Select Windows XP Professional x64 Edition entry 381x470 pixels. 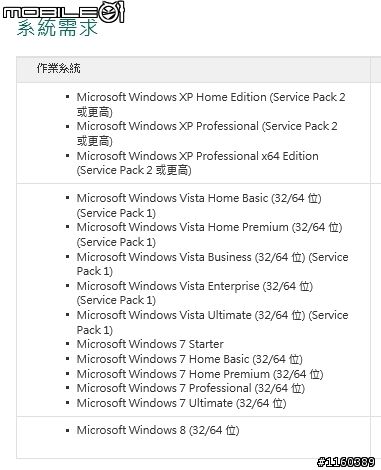point(198,163)
